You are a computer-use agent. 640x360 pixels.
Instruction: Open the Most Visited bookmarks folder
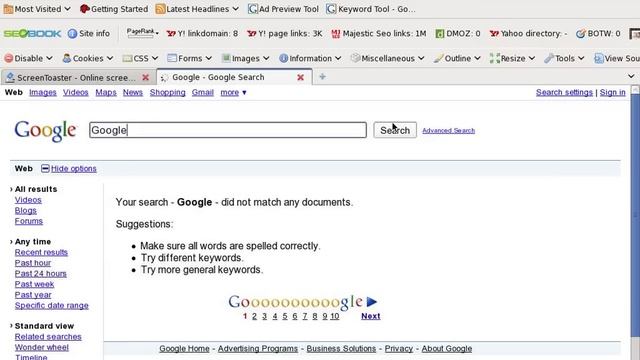coord(37,9)
